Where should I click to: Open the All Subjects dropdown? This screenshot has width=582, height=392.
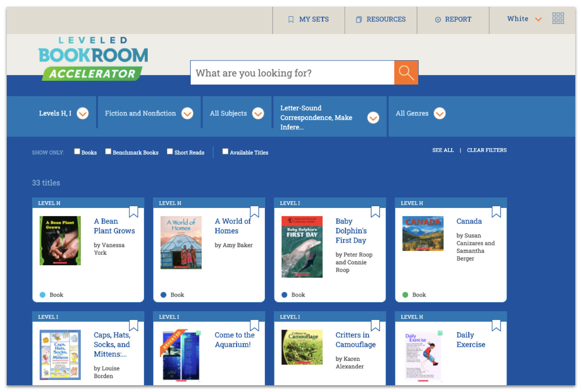pyautogui.click(x=258, y=113)
